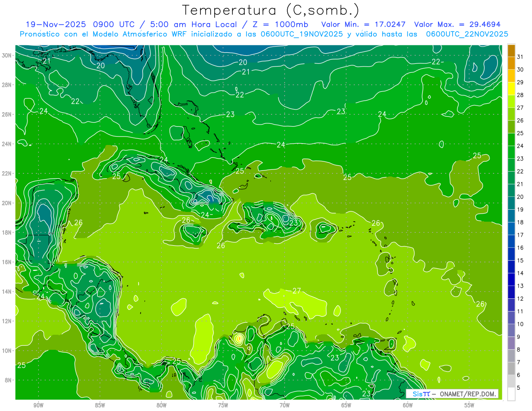Click the "70W" longitude axis label

point(285,405)
